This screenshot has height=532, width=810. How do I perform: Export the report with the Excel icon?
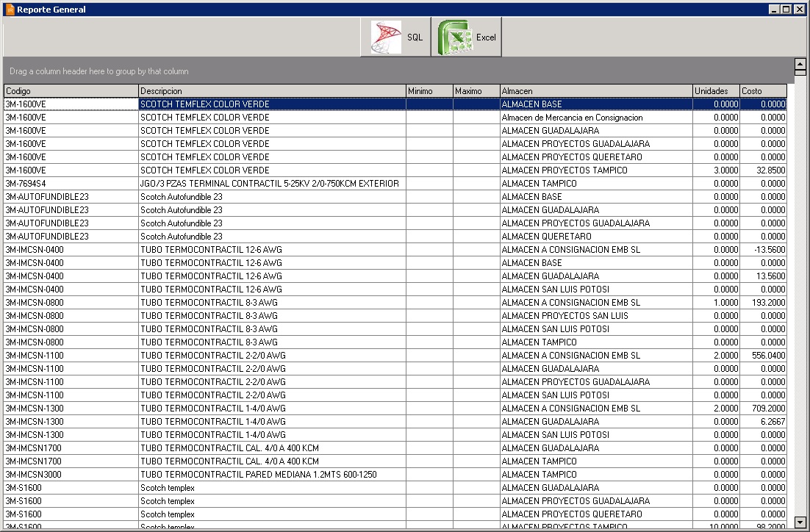click(455, 37)
